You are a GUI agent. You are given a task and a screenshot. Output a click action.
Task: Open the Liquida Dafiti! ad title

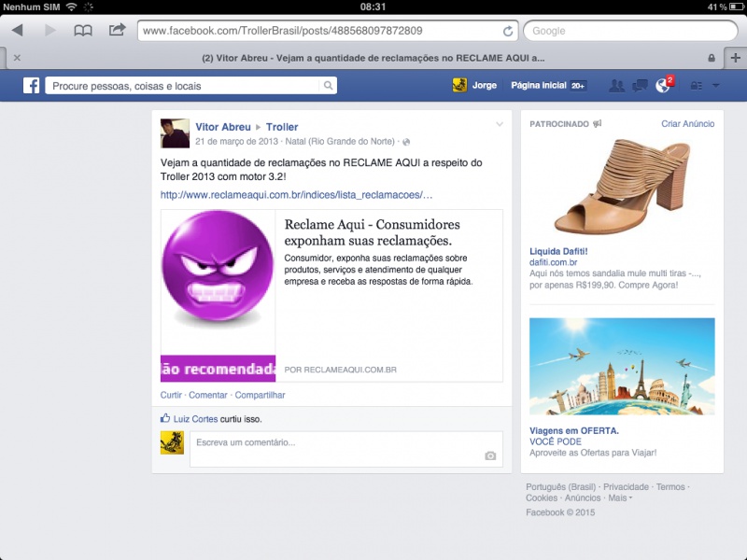click(x=558, y=251)
